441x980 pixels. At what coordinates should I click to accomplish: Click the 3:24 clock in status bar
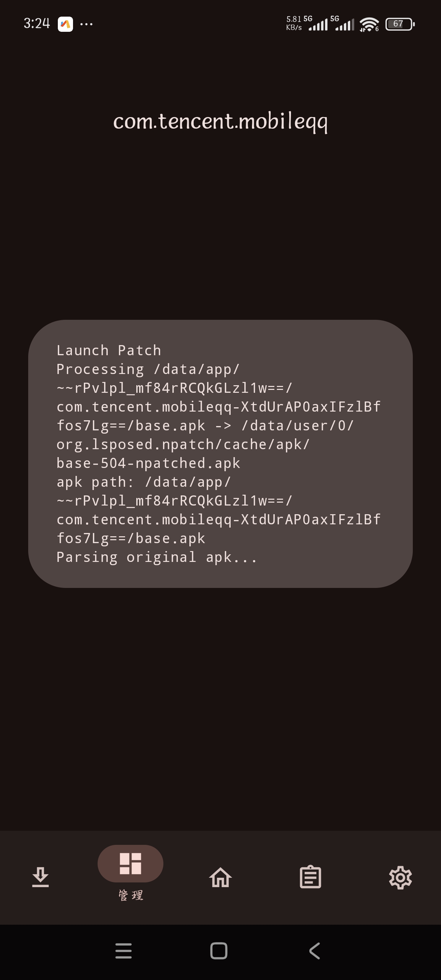[x=37, y=23]
